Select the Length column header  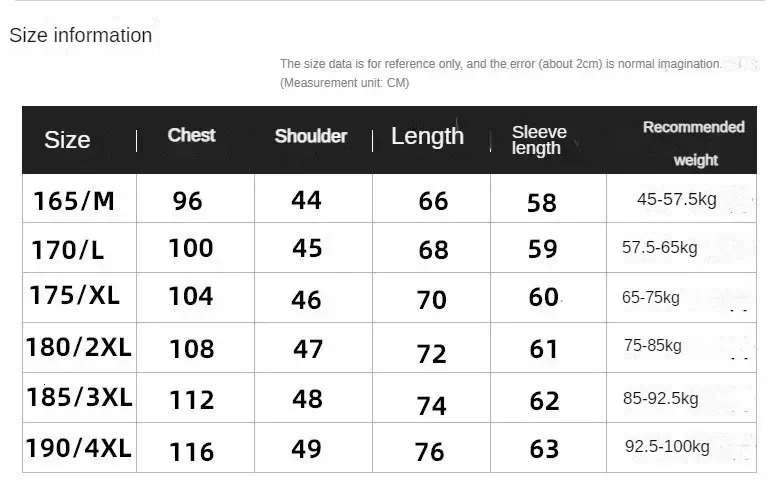pos(427,137)
